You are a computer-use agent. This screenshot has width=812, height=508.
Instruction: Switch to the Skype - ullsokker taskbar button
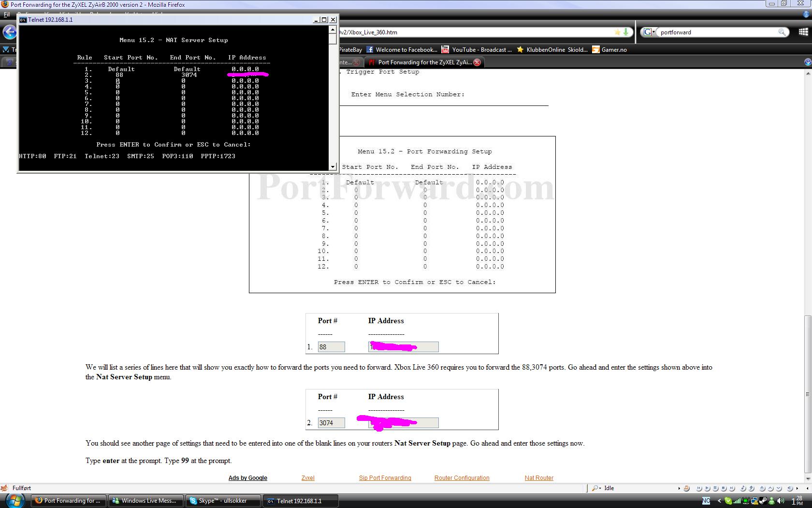click(x=223, y=501)
